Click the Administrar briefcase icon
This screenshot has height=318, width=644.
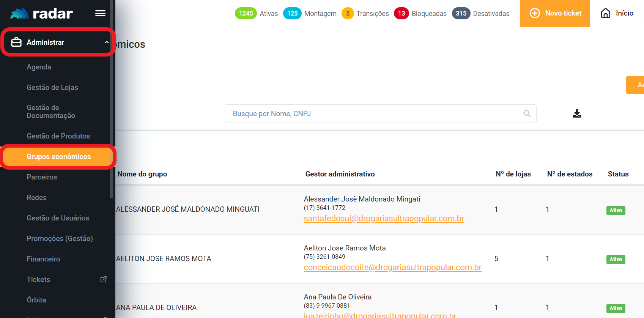(x=16, y=42)
